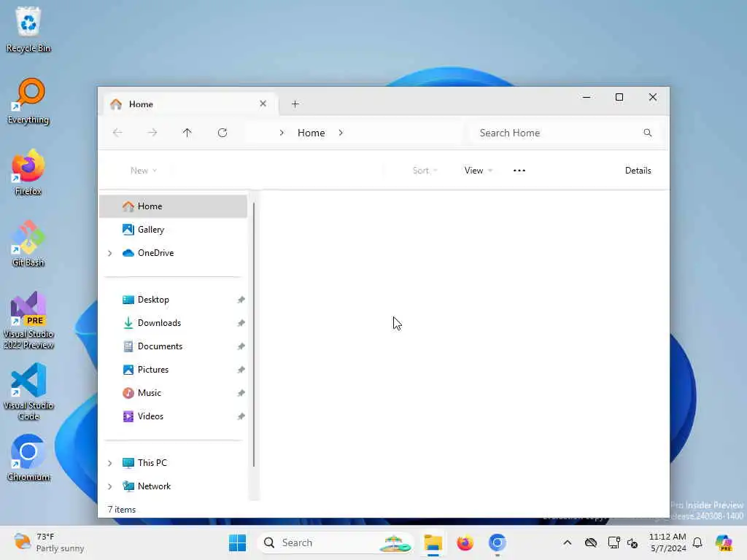
Task: Toggle the Details pane
Action: (638, 171)
